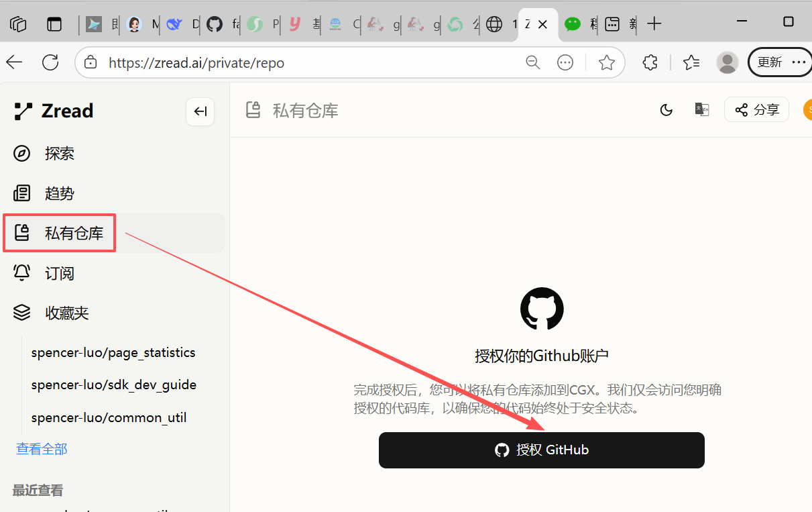Click the 授权 GitHub button
The height and width of the screenshot is (512, 812).
541,450
